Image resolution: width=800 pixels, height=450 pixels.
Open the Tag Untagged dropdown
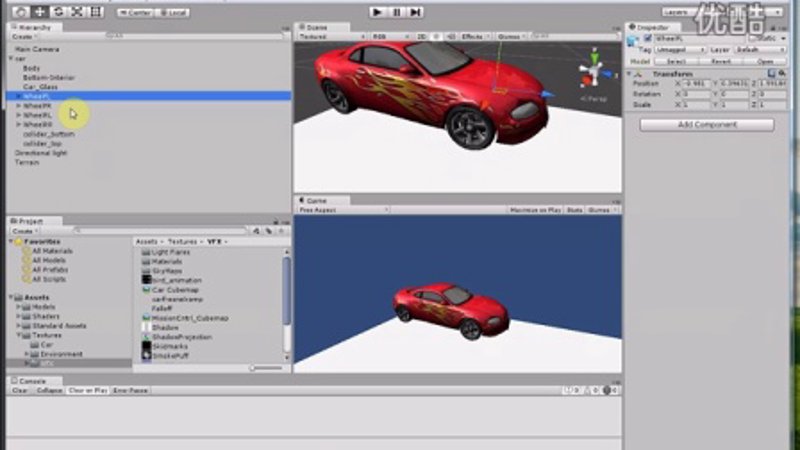click(x=680, y=50)
